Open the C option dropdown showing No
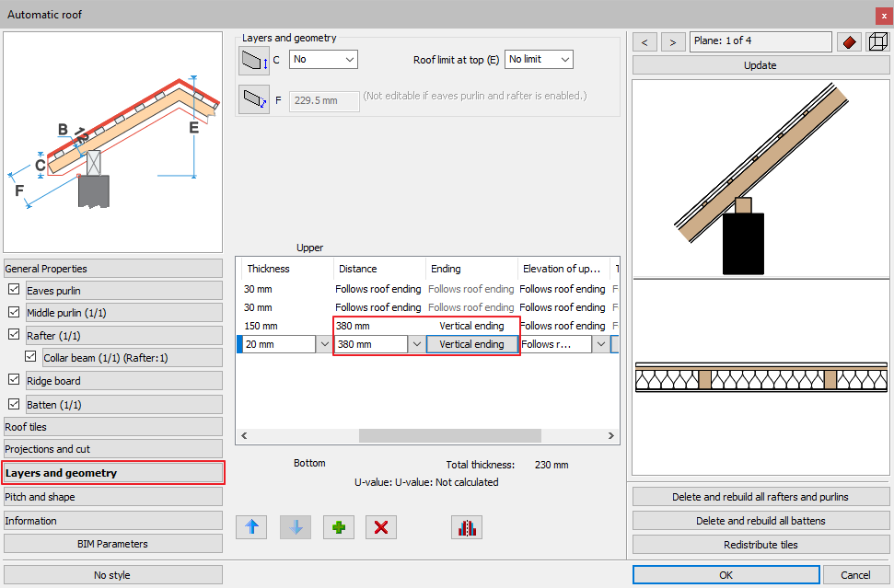The height and width of the screenshot is (588, 894). point(323,60)
